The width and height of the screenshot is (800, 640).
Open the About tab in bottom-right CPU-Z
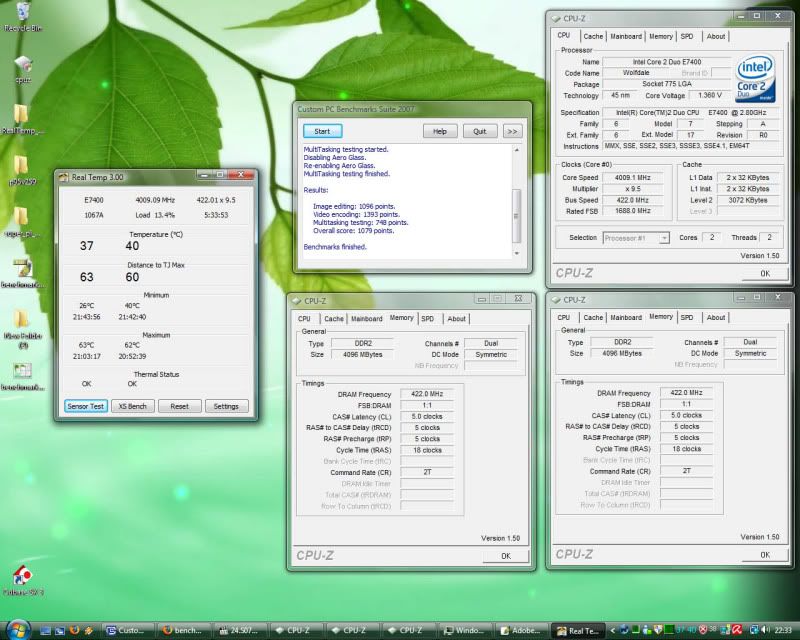(x=716, y=317)
